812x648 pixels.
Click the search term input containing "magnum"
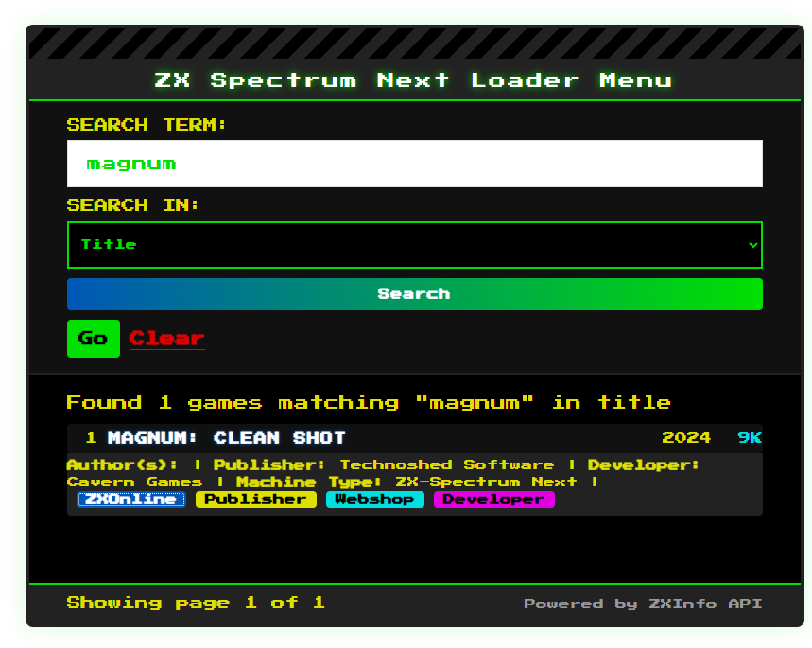click(x=414, y=164)
